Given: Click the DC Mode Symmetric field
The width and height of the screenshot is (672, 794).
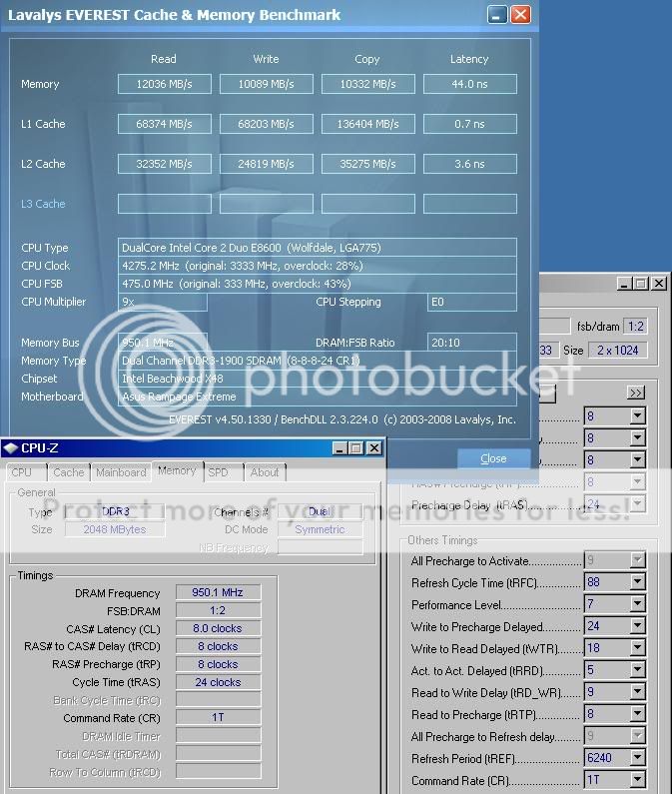Looking at the screenshot, I should coord(321,529).
